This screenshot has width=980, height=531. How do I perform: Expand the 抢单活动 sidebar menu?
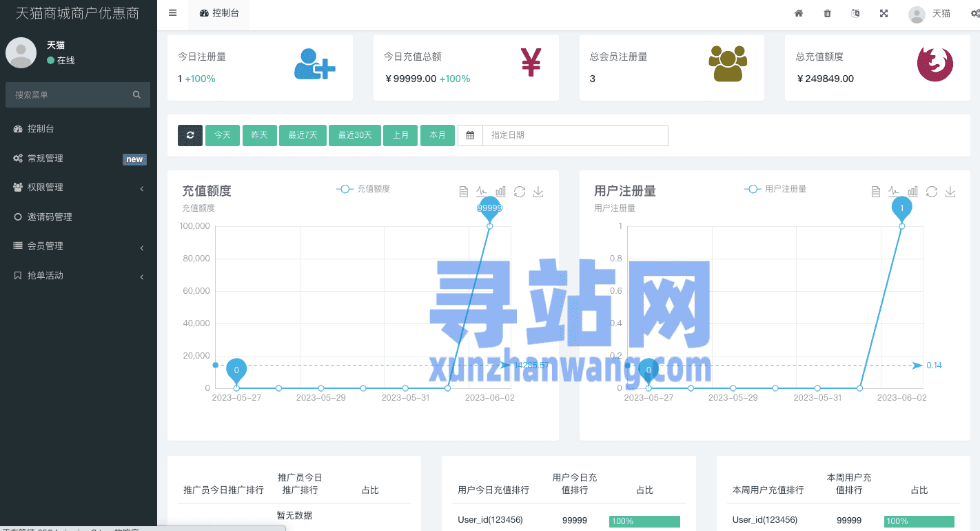(x=78, y=276)
